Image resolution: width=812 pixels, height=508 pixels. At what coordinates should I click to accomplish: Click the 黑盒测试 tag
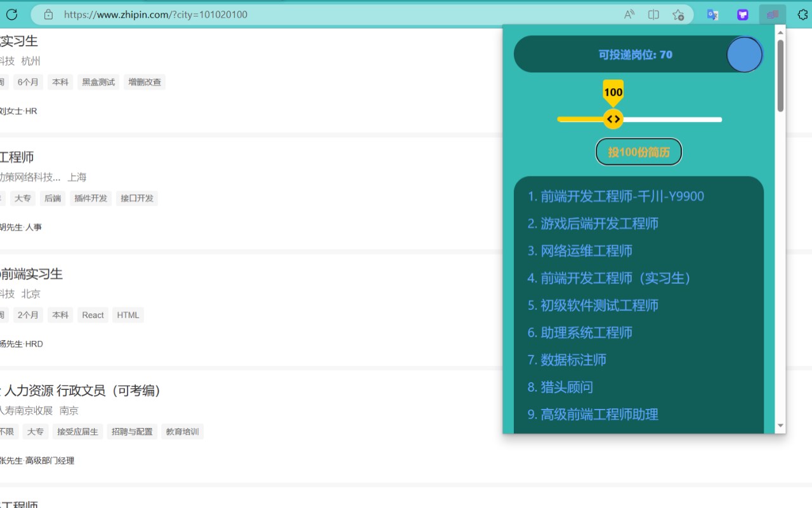pos(98,82)
